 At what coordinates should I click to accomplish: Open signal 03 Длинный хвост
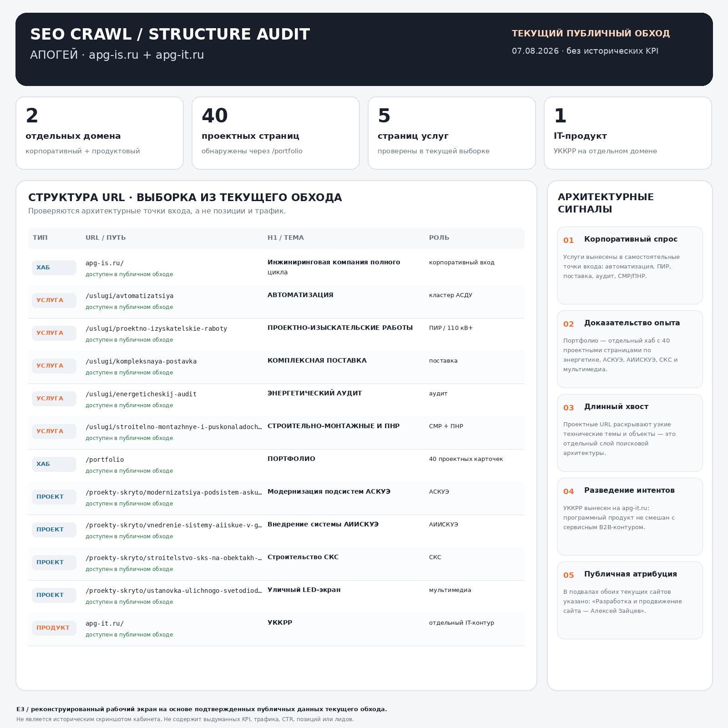630,433
